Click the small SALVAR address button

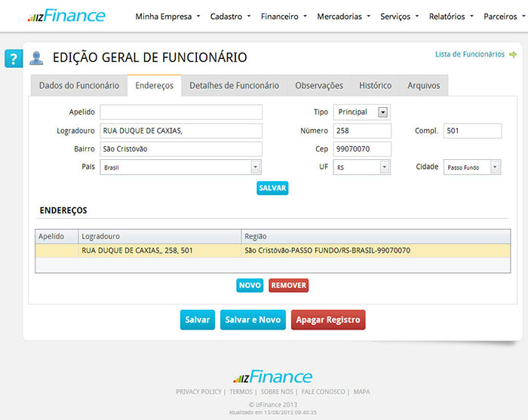point(272,188)
